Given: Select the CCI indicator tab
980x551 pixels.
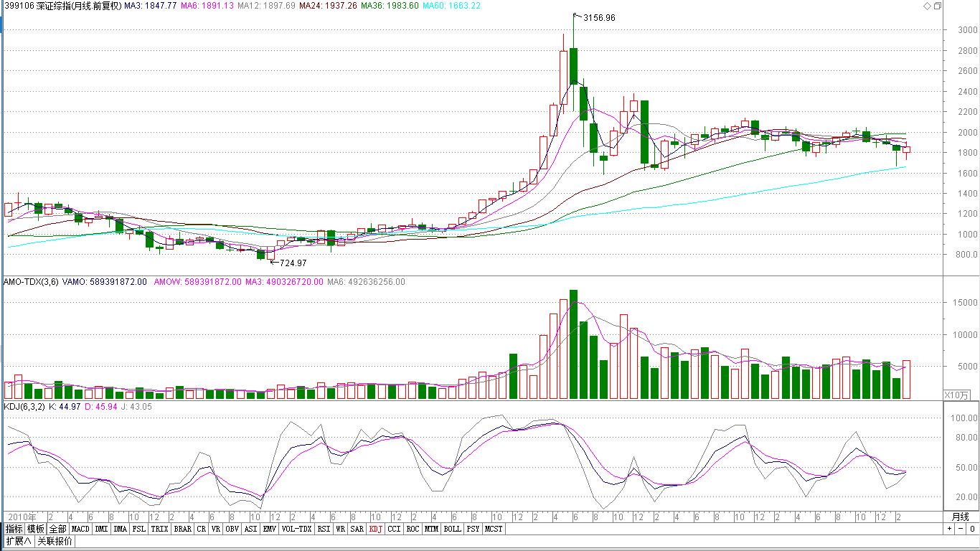Looking at the screenshot, I should coord(394,529).
